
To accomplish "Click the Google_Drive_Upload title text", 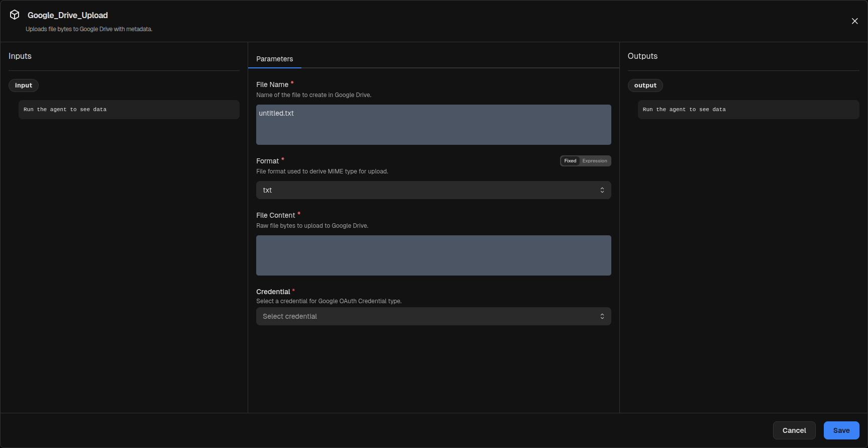I will tap(68, 15).
